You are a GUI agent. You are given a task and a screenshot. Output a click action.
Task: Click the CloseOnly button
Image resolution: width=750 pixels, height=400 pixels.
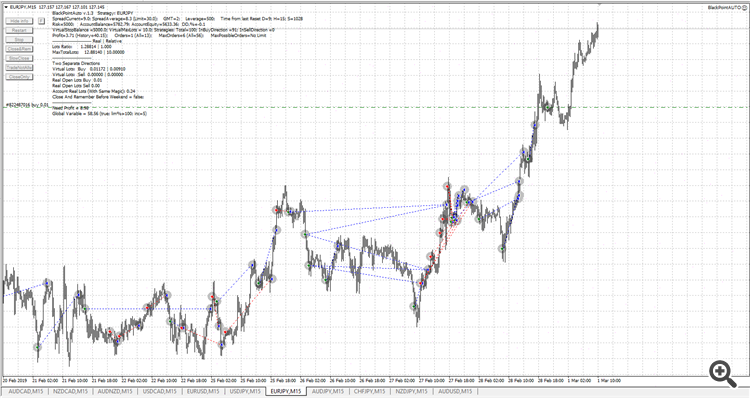19,77
